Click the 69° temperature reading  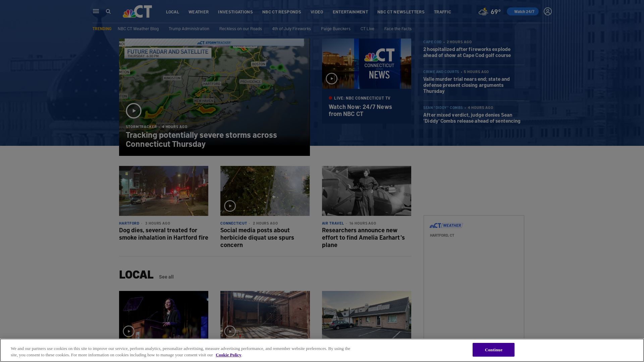495,12
